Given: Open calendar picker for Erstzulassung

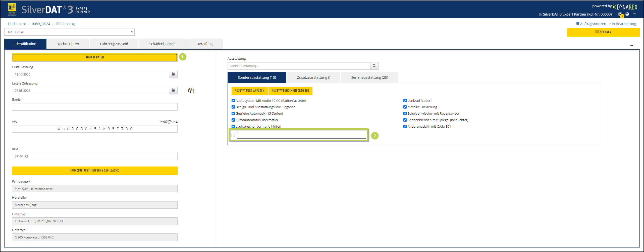Looking at the screenshot, I should 173,74.
